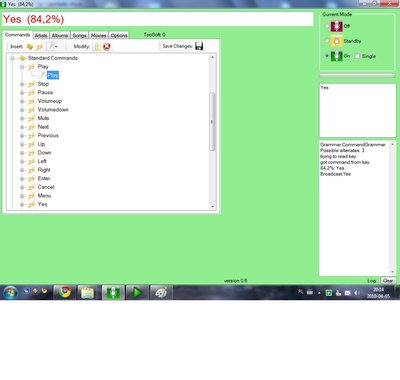Click the Standard Commands folder icon
This screenshot has width=400, height=380.
coord(22,58)
